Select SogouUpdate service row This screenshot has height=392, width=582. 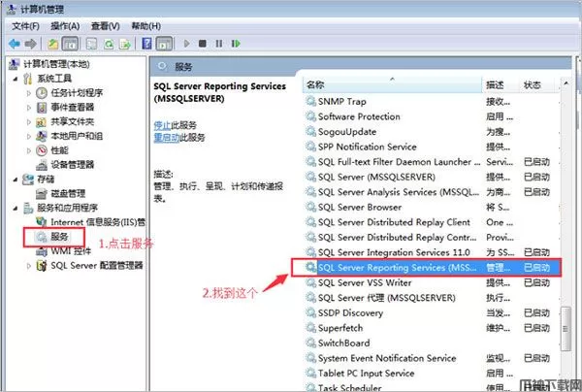(x=432, y=132)
